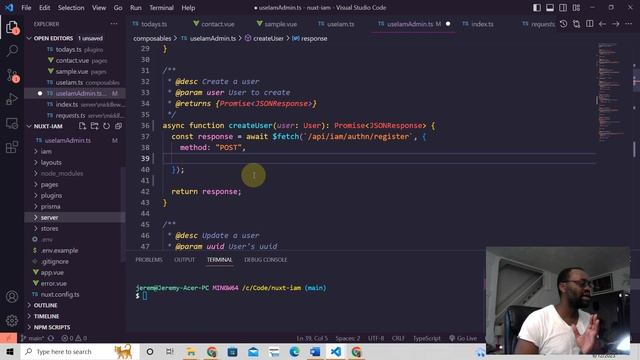Switch to the sample.vue editor tab
This screenshot has width=640, height=360.
(277, 24)
